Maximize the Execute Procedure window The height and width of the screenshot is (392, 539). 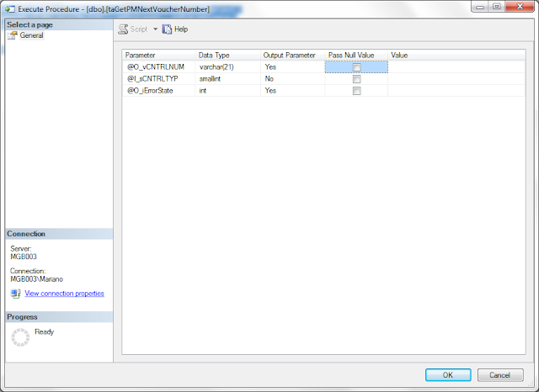coord(496,7)
